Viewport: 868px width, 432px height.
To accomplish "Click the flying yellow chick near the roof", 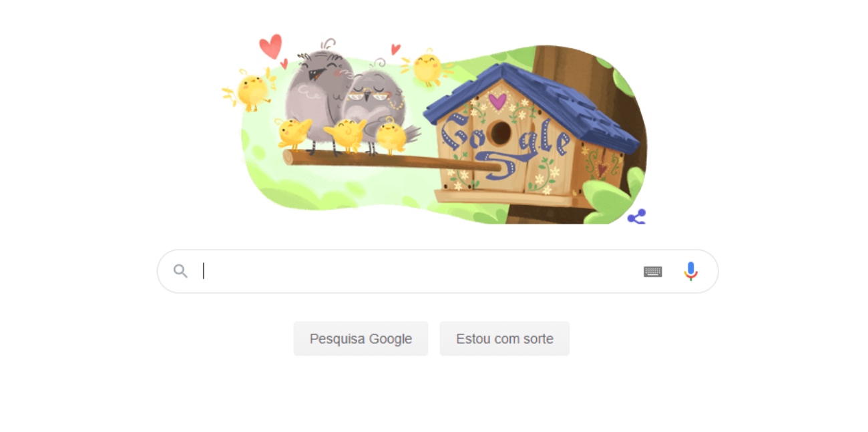I will [x=426, y=67].
